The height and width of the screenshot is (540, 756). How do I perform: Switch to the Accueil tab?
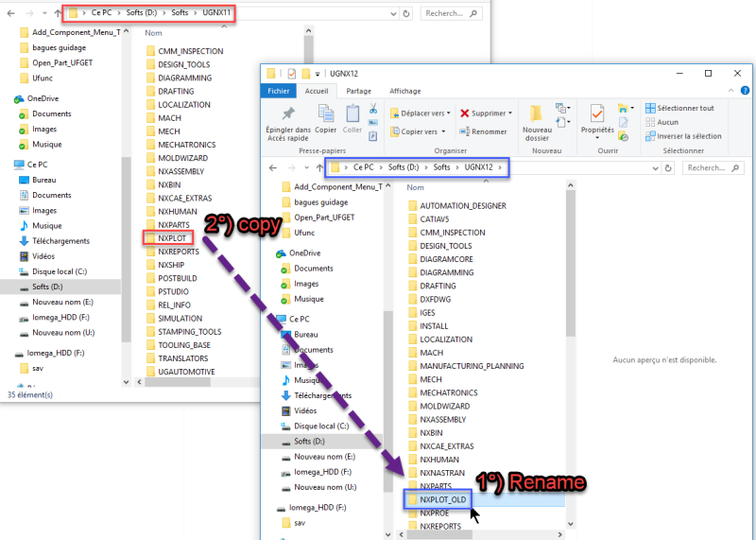point(317,91)
